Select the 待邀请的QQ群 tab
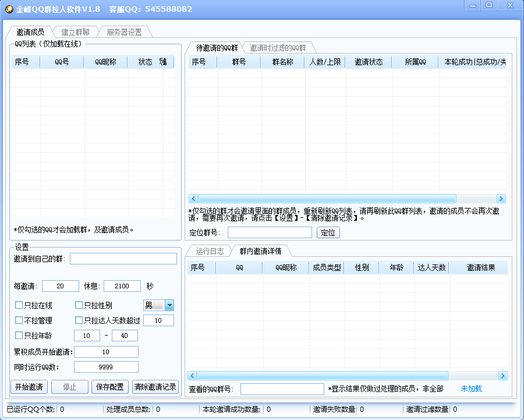Viewport: 524px width, 420px height. tap(217, 48)
